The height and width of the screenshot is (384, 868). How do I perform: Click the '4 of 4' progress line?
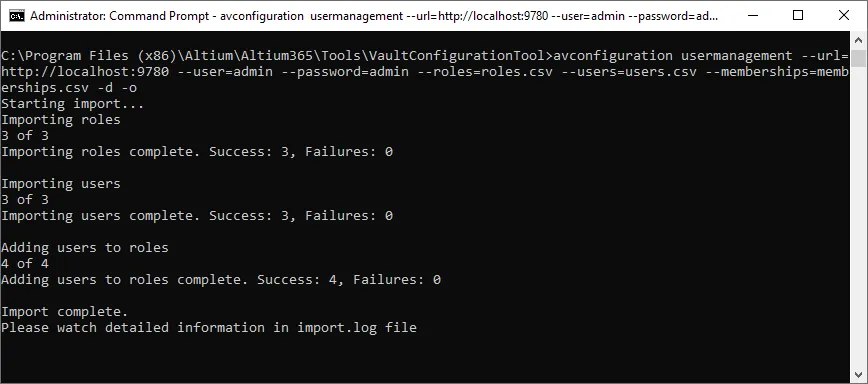24,263
